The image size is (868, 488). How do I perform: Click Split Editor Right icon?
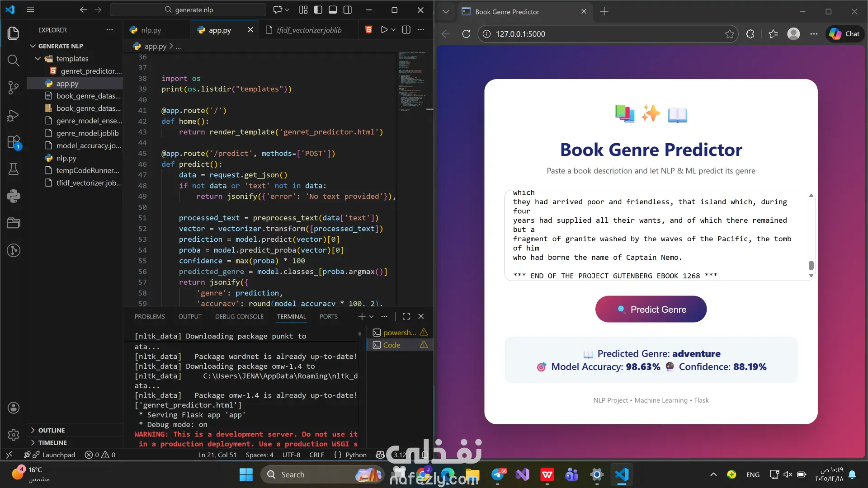pos(406,30)
